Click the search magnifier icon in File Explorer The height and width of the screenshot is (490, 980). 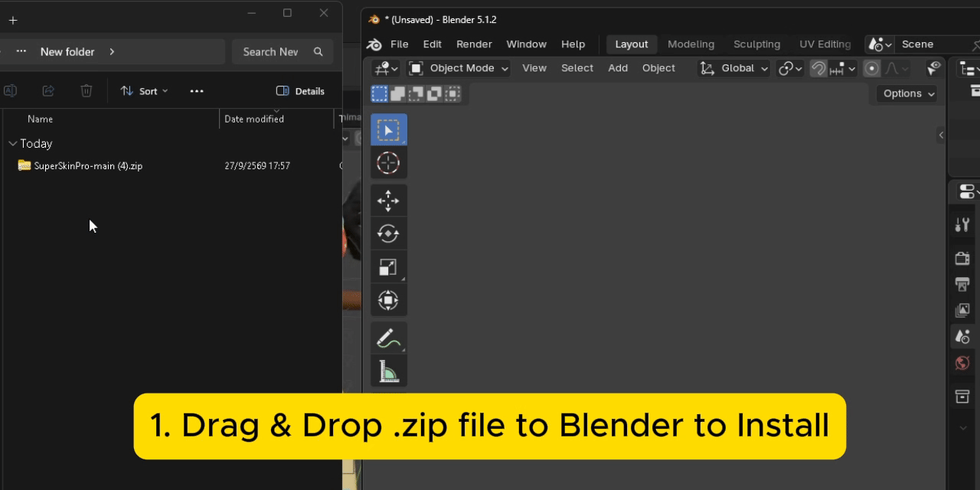pos(318,52)
